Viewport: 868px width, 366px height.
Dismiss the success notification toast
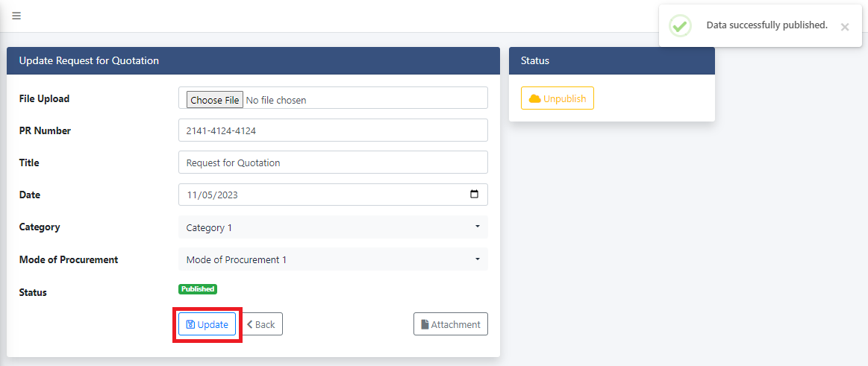coord(844,27)
